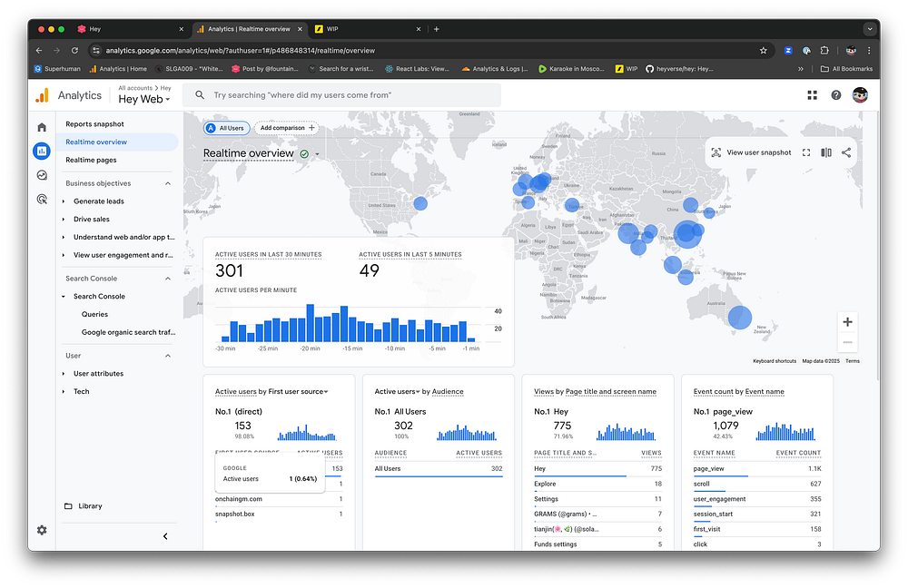Zoom out on the map with minus

click(847, 343)
